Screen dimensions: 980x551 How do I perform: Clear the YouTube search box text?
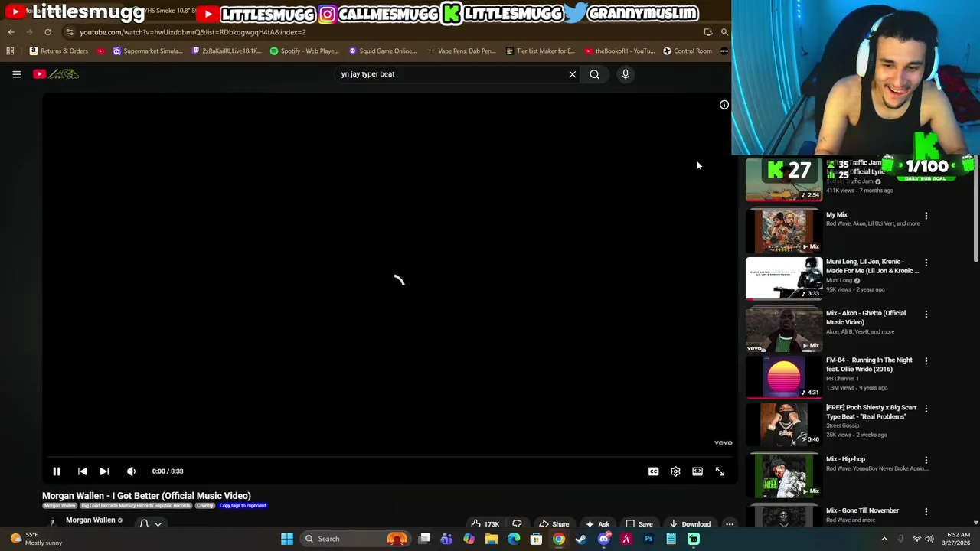coord(572,74)
